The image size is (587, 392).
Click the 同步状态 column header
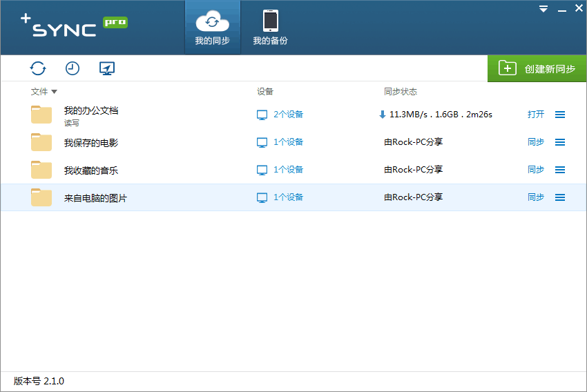[x=401, y=92]
